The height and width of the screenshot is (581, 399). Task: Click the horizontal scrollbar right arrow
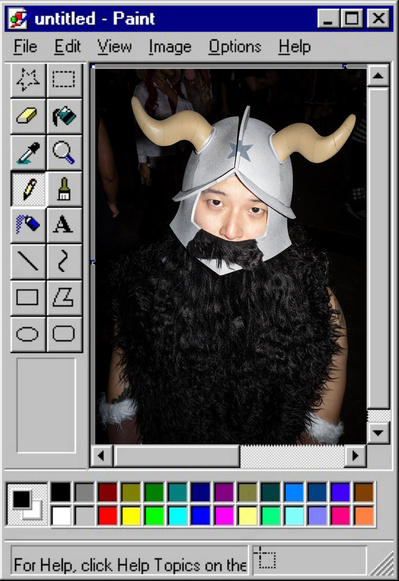pyautogui.click(x=355, y=456)
